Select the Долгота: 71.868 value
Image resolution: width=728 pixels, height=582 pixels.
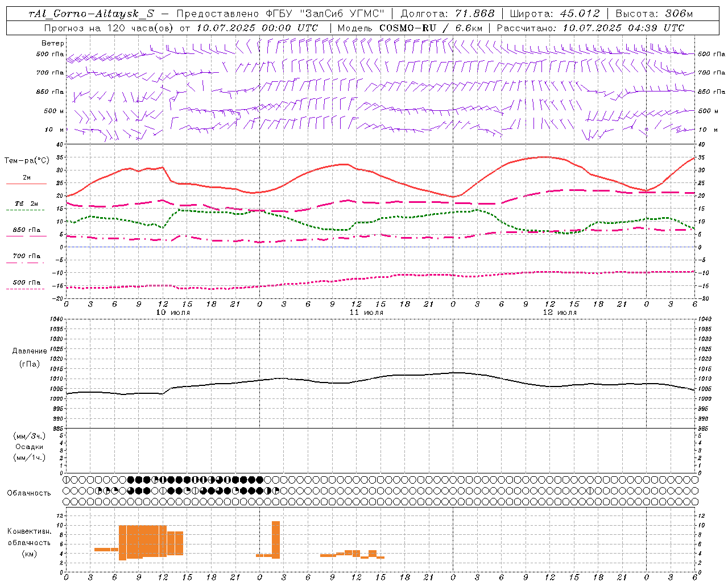(448, 14)
